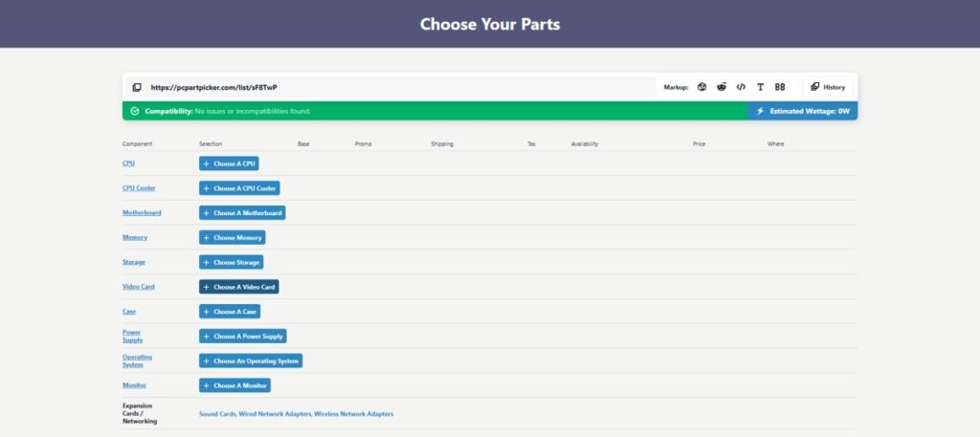The height and width of the screenshot is (437, 980).
Task: Click the Promo column header
Action: [x=363, y=144]
